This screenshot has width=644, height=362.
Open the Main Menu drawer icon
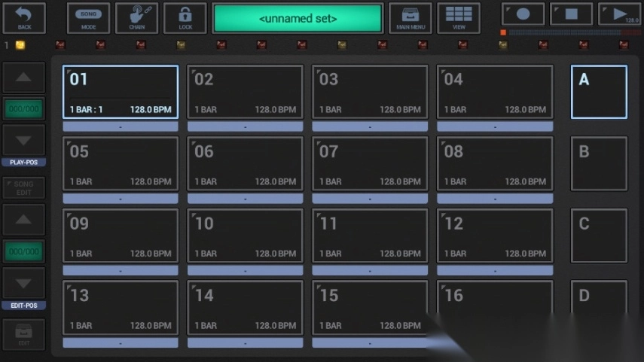(410, 17)
